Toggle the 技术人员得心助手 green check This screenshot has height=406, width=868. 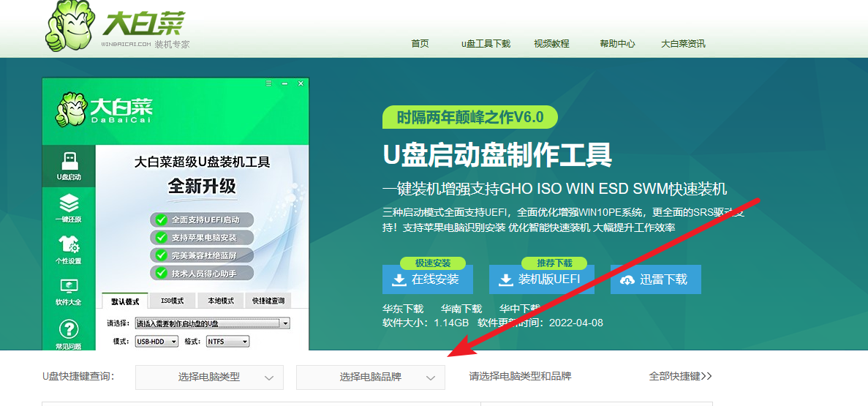(161, 273)
